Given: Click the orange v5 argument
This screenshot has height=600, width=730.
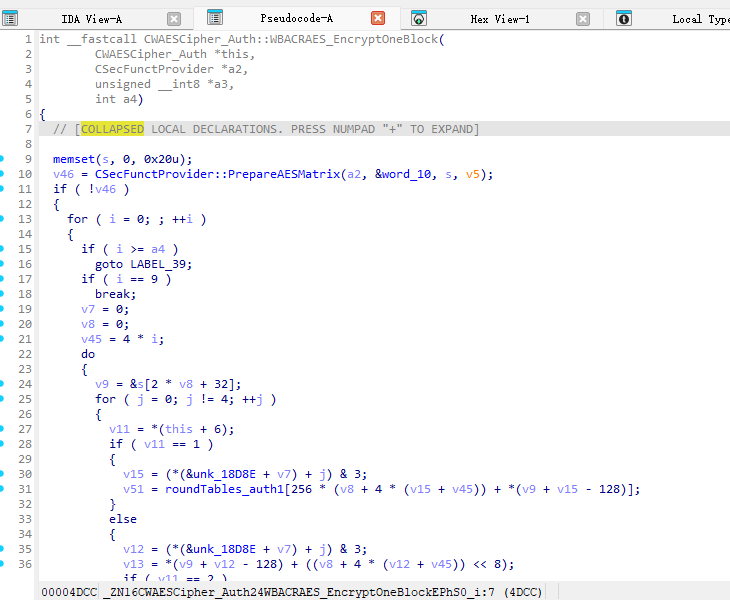Looking at the screenshot, I should (473, 174).
